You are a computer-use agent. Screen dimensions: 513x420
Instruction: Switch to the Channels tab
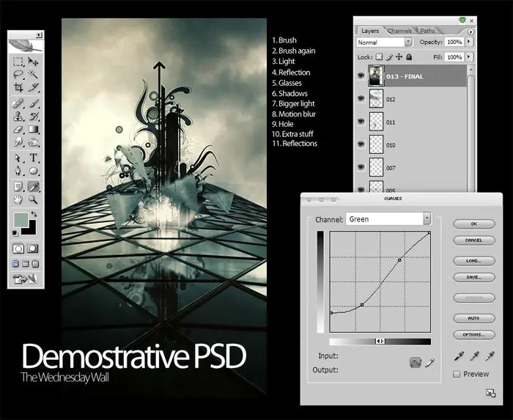pyautogui.click(x=399, y=31)
